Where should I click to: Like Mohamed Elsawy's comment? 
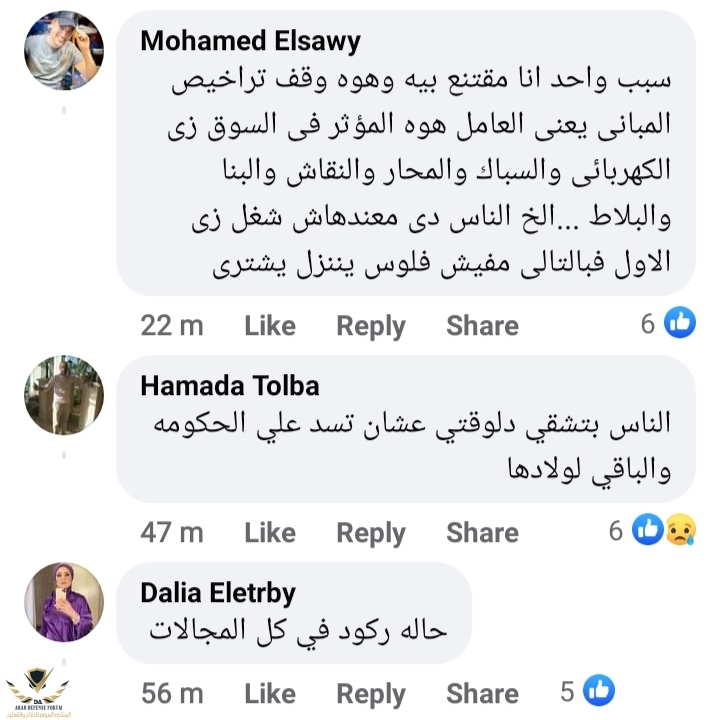tap(270, 325)
